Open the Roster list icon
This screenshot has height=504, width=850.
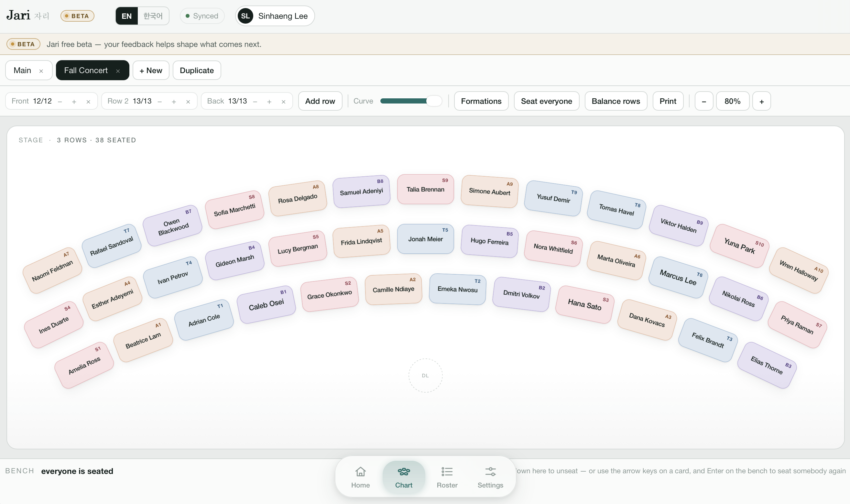[x=447, y=471]
